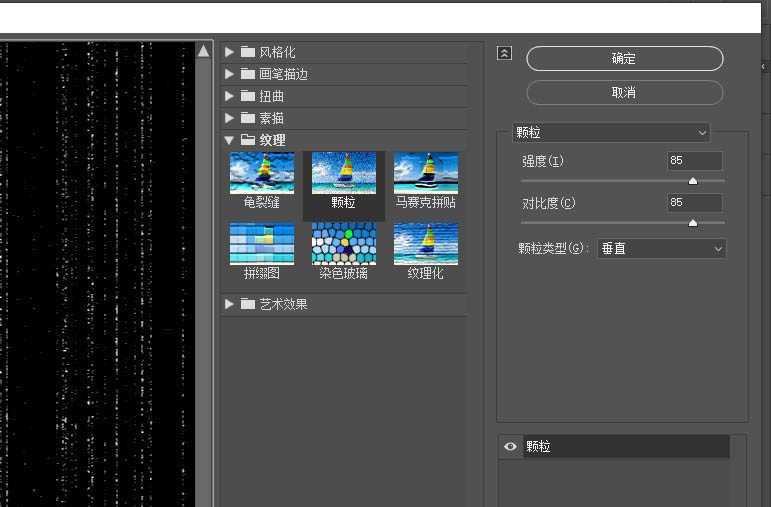Screen dimensions: 771x507
Task: Click the open 纹理 folder icon
Action: 248,140
